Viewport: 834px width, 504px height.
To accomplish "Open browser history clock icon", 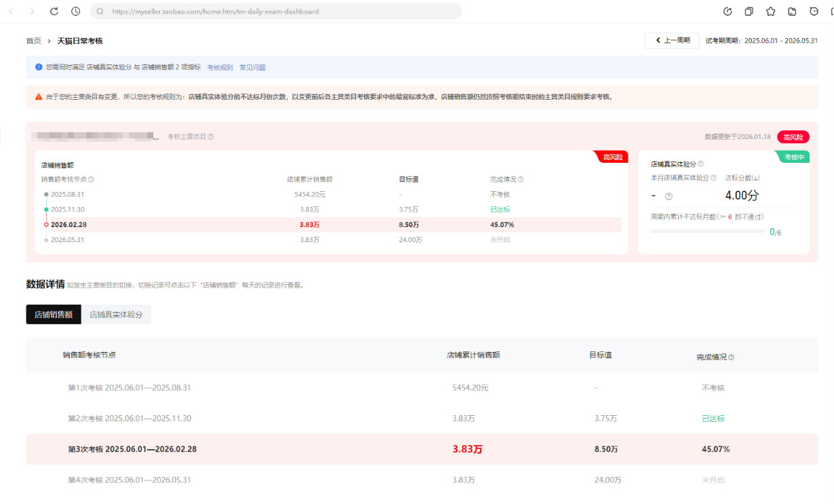I will (x=75, y=12).
